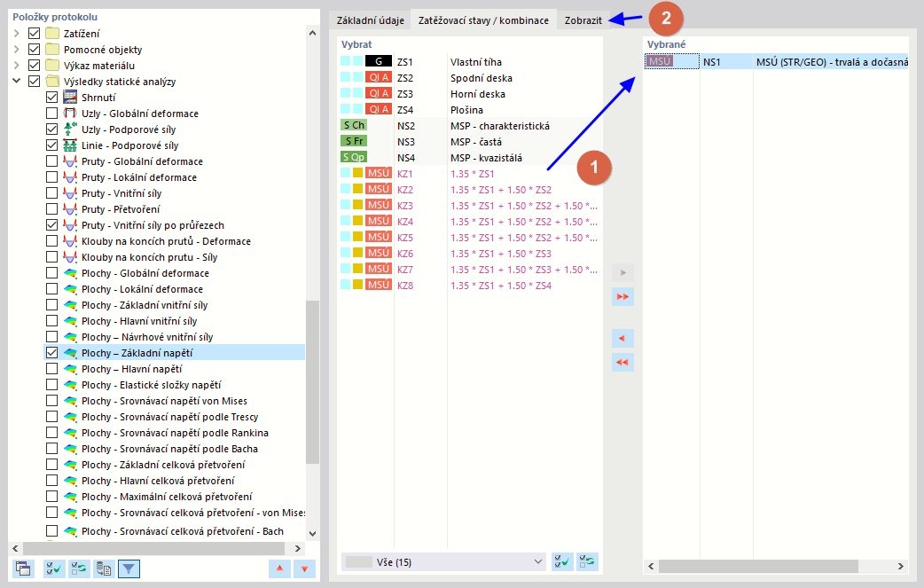924x588 pixels.
Task: Open the Vše (15) filter dropdown
Action: 444,561
